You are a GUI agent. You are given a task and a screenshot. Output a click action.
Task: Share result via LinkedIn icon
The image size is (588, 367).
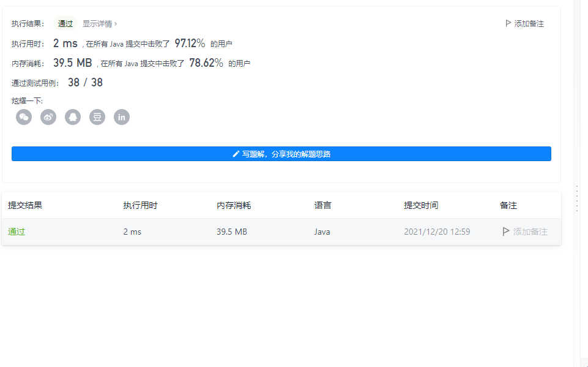point(122,117)
